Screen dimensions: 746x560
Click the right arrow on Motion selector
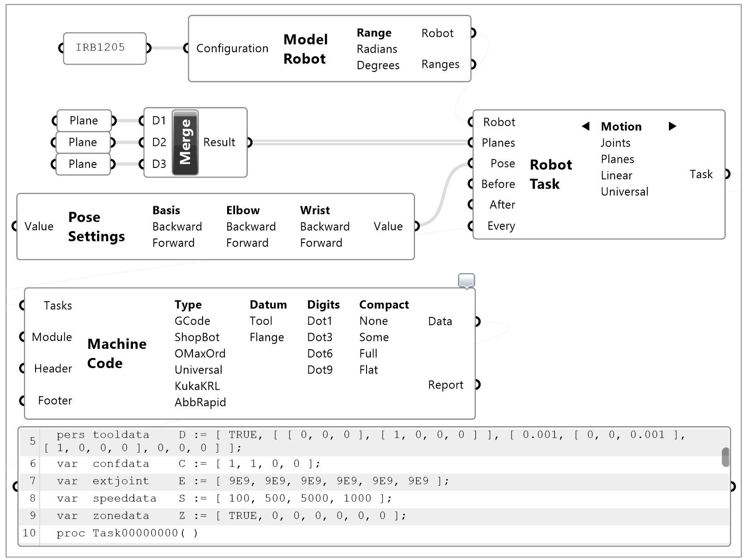(672, 126)
